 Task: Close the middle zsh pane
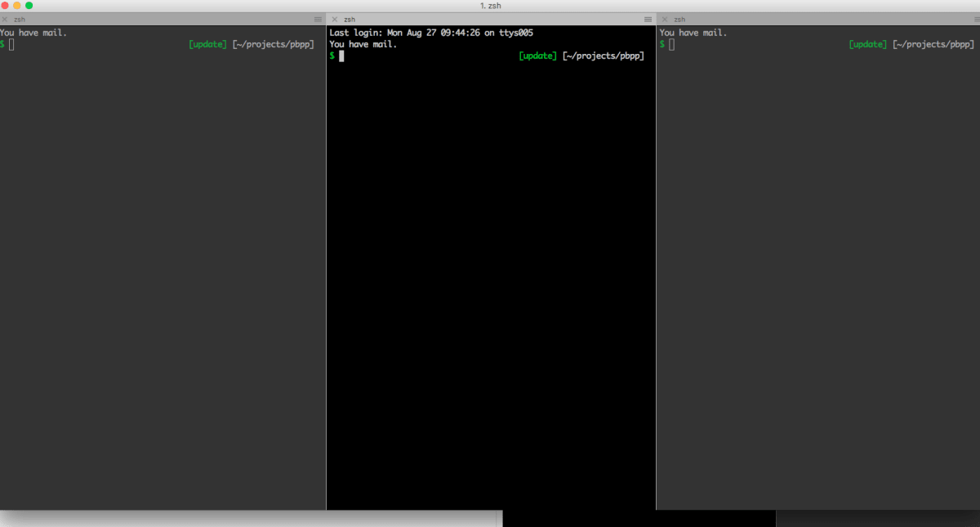(x=334, y=19)
